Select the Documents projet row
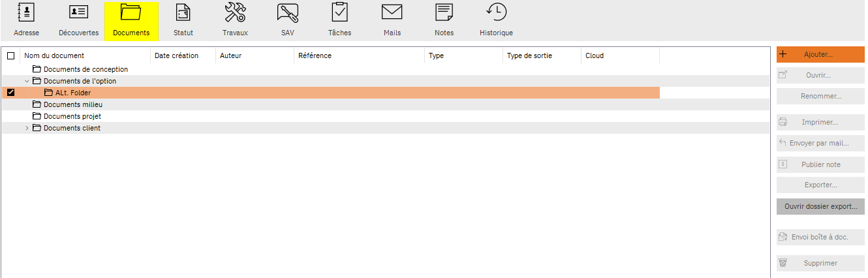 (x=385, y=116)
